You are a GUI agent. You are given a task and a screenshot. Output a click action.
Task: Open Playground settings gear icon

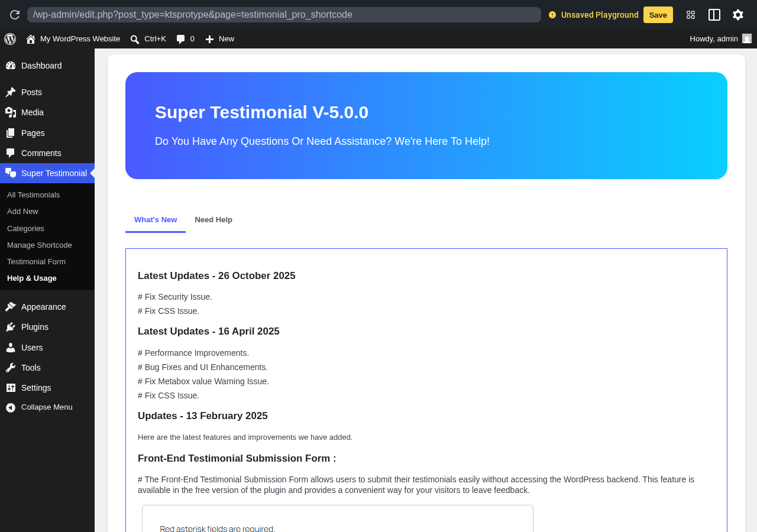coord(738,15)
